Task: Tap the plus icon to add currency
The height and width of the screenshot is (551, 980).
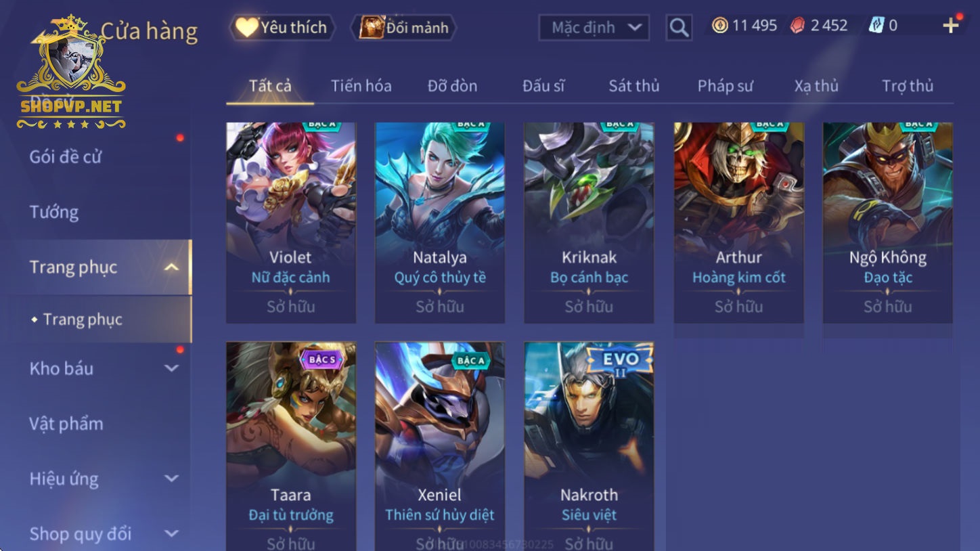Action: click(951, 26)
